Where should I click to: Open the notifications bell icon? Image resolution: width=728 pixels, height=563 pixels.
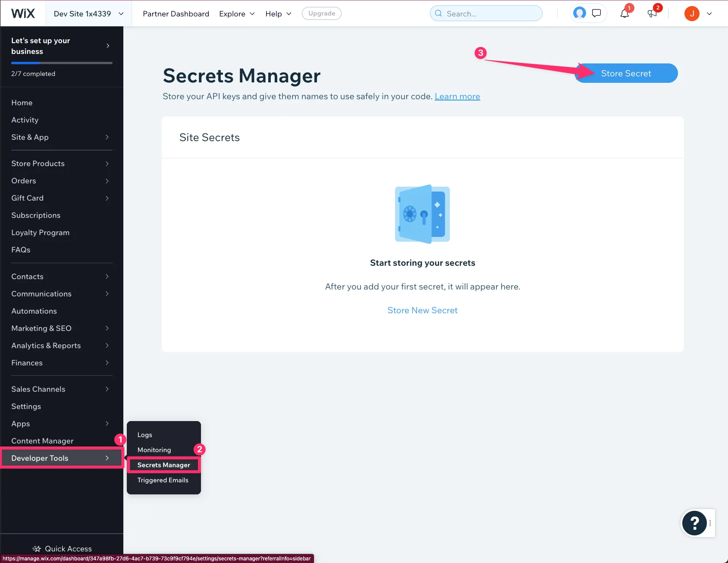tap(624, 14)
